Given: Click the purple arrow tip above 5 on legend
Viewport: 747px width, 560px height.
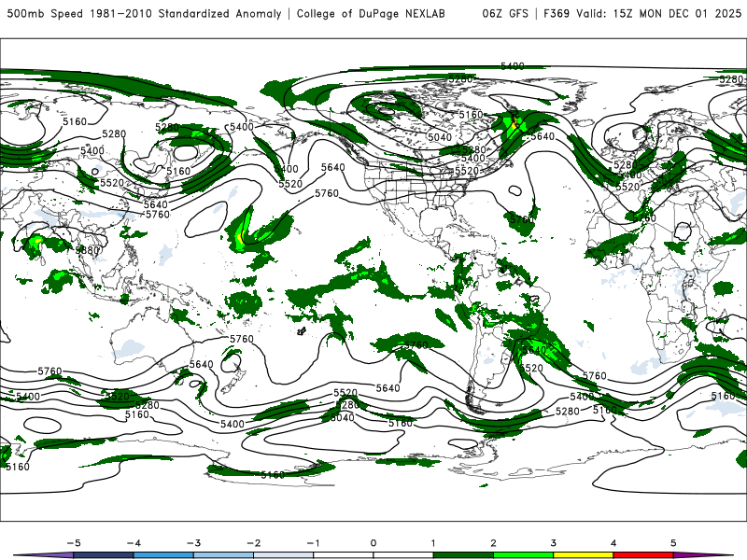Looking at the screenshot, I should coord(700,555).
